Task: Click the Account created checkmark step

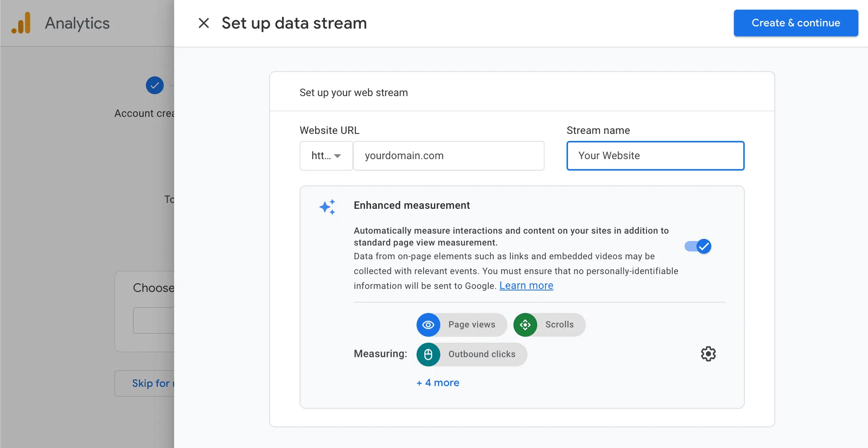Action: (x=155, y=86)
